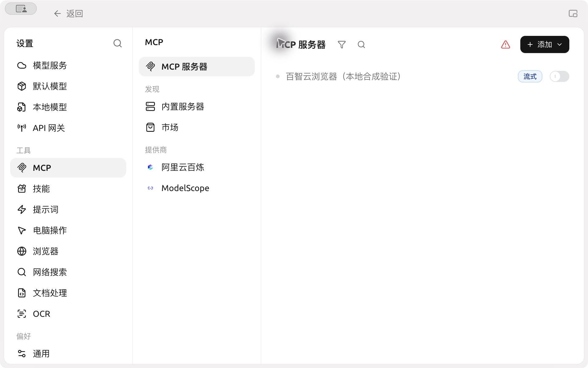Open OCR settings
This screenshot has height=368, width=588.
68,314
